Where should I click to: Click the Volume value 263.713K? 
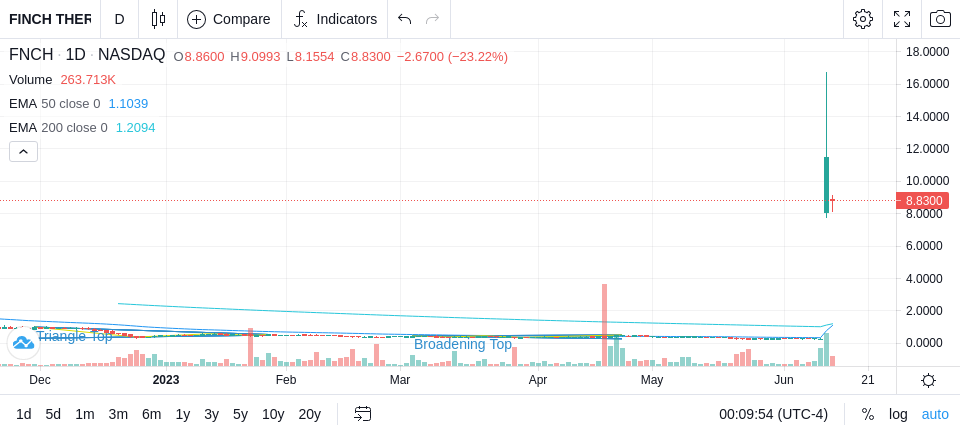pos(88,80)
